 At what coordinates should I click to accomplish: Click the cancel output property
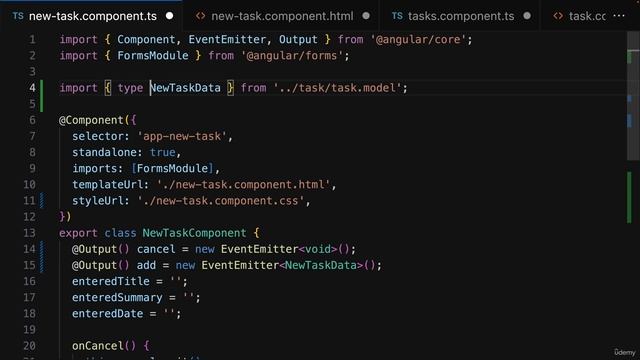[156, 249]
